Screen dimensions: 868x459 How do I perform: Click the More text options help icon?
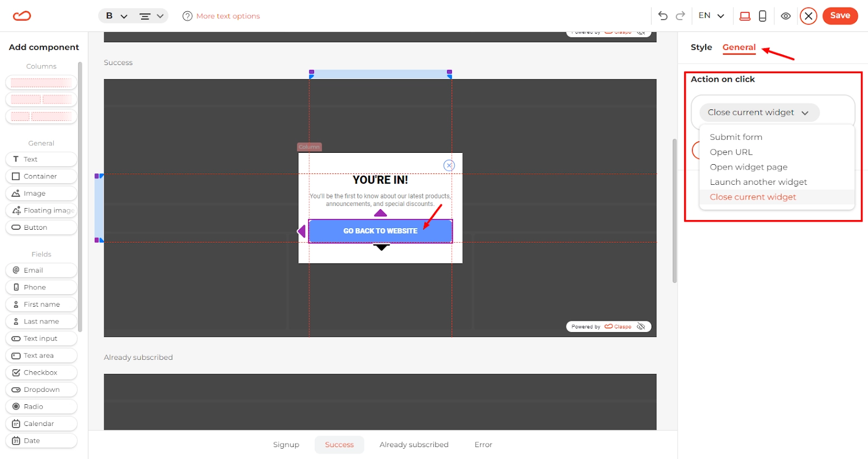tap(188, 16)
